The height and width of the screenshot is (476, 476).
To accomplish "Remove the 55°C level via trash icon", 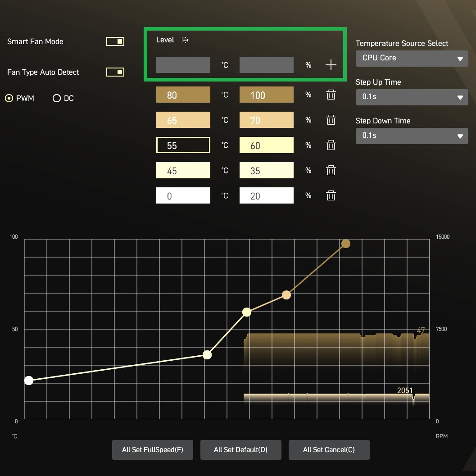I will tap(331, 145).
